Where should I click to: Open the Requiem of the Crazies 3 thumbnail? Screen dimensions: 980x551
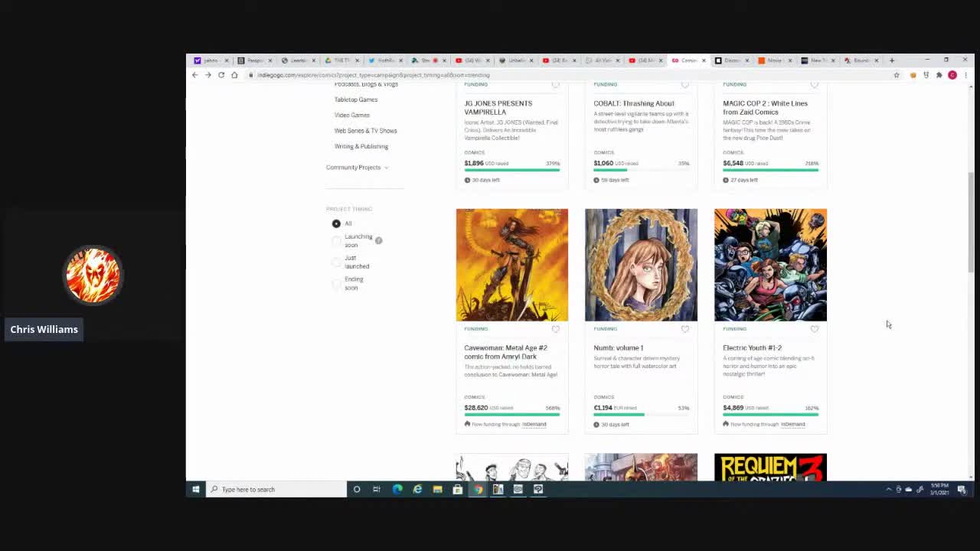[x=771, y=467]
